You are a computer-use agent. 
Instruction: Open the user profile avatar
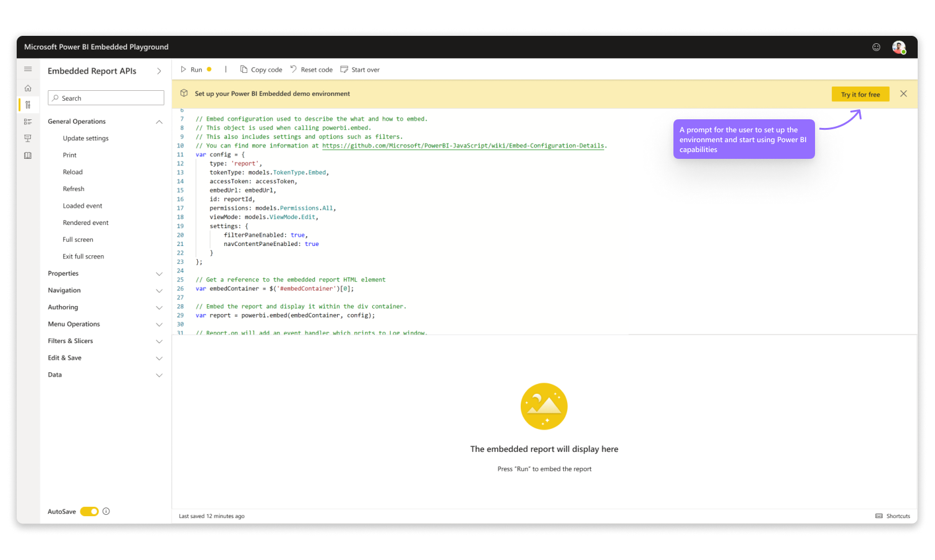tap(899, 47)
